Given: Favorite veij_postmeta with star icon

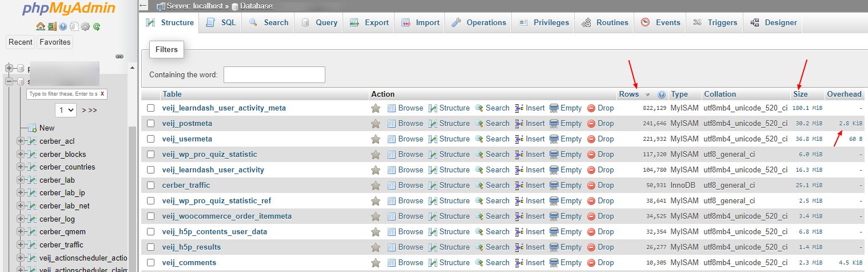Looking at the screenshot, I should coord(376,124).
